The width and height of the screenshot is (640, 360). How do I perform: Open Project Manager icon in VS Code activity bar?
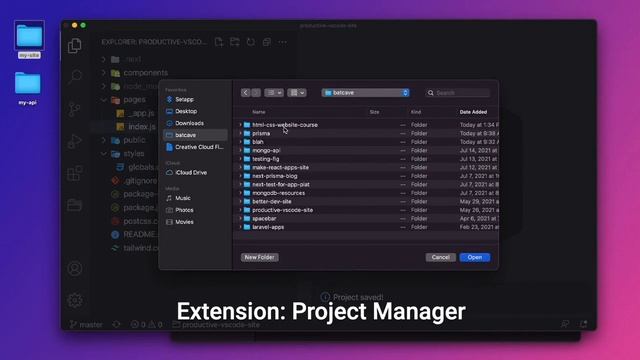[75, 205]
